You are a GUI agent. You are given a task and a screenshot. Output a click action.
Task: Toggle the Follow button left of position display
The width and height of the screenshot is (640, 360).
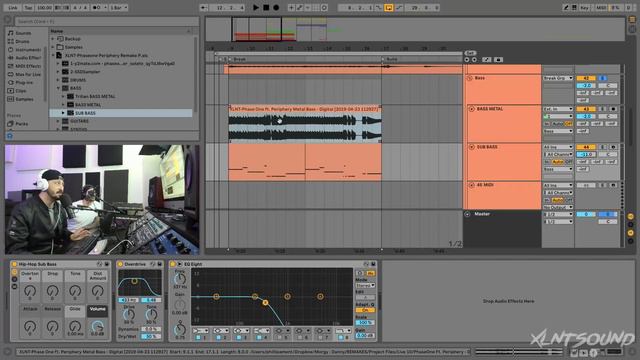pos(204,7)
